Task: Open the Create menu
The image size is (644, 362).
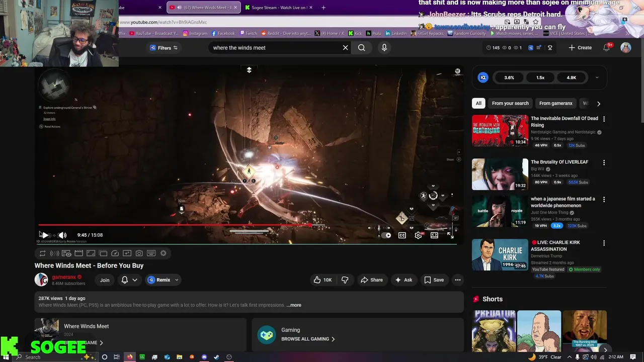Action: [580, 48]
